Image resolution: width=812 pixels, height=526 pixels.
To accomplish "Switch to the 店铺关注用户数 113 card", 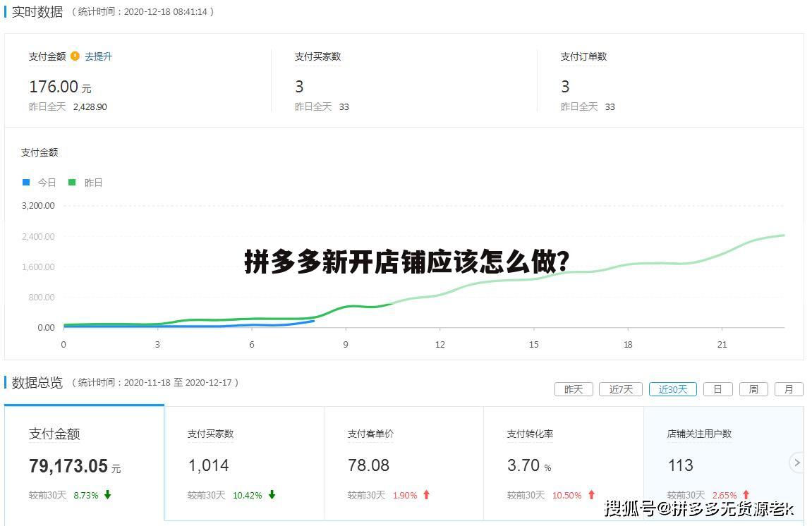I will 723,463.
